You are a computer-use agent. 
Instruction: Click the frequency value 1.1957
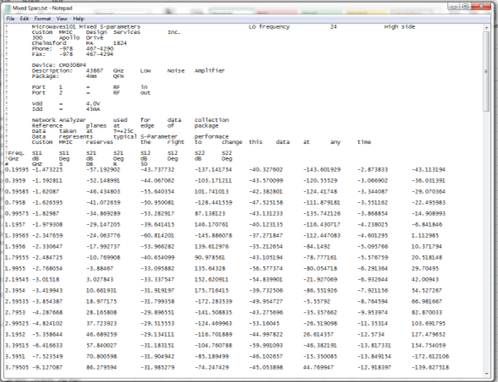pyautogui.click(x=15, y=225)
